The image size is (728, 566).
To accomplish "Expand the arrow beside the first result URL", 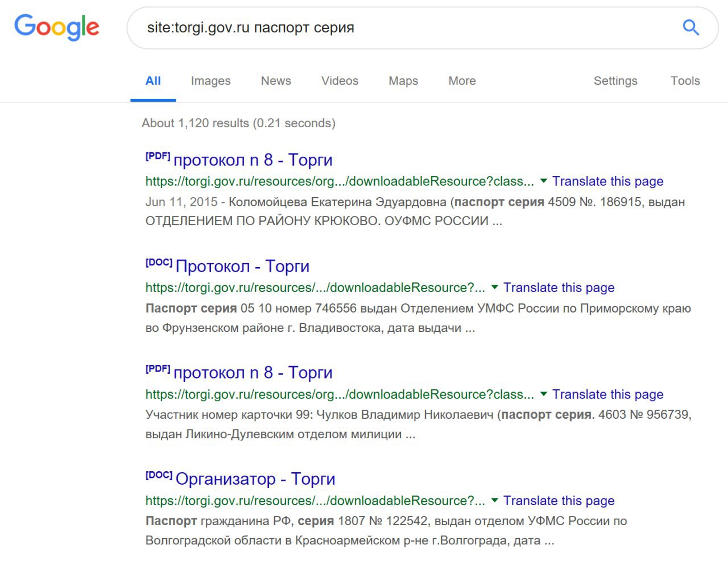I will pyautogui.click(x=544, y=181).
